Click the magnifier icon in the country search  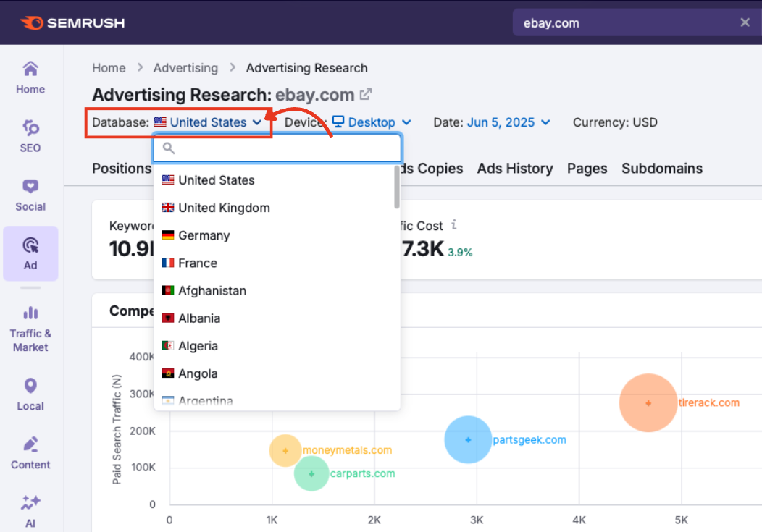(167, 148)
